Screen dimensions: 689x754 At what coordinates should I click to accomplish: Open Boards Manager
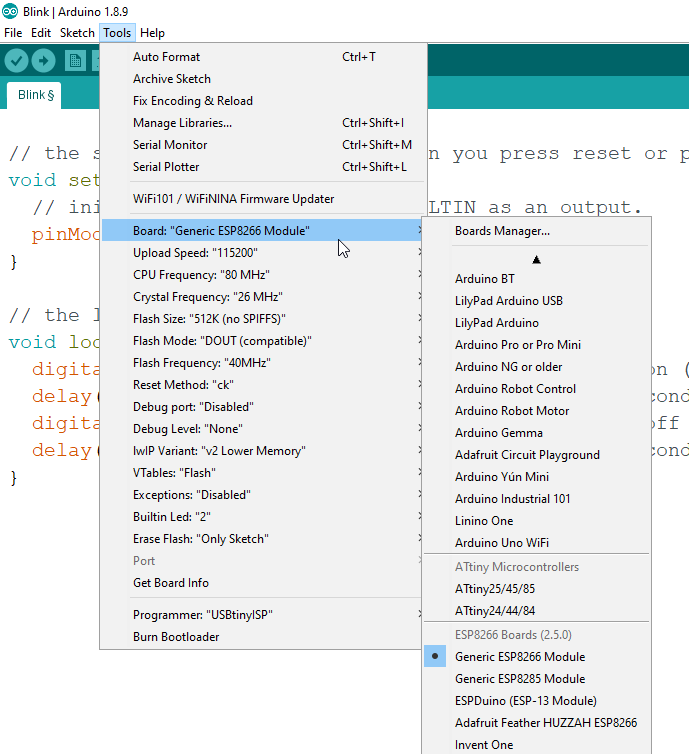coord(537,231)
